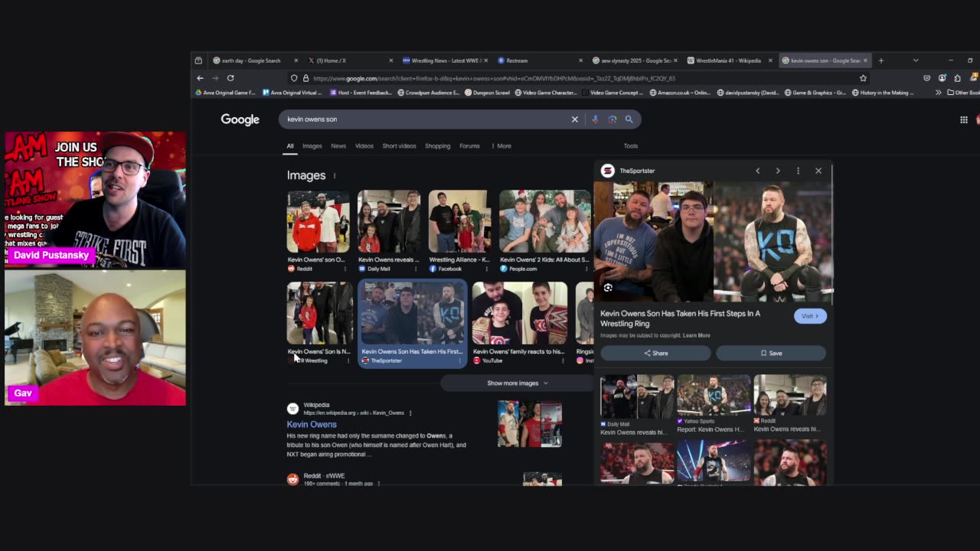
Task: Close the image preview panel
Action: 818,171
